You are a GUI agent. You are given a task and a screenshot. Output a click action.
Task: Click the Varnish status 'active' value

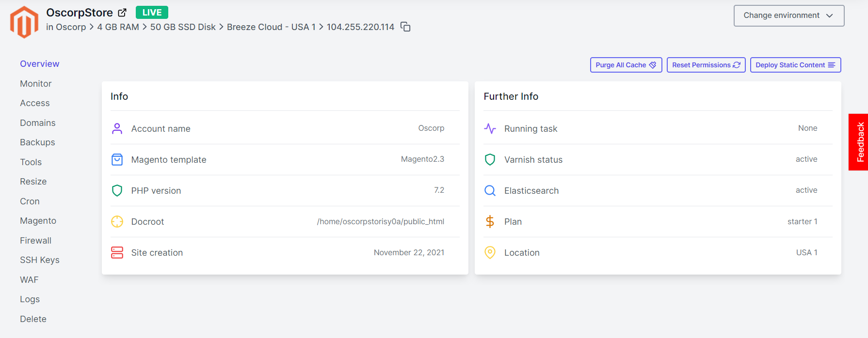pyautogui.click(x=806, y=159)
